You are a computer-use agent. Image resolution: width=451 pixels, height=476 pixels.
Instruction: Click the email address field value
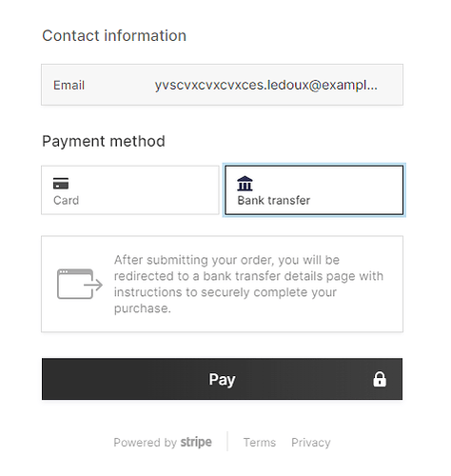tap(266, 85)
